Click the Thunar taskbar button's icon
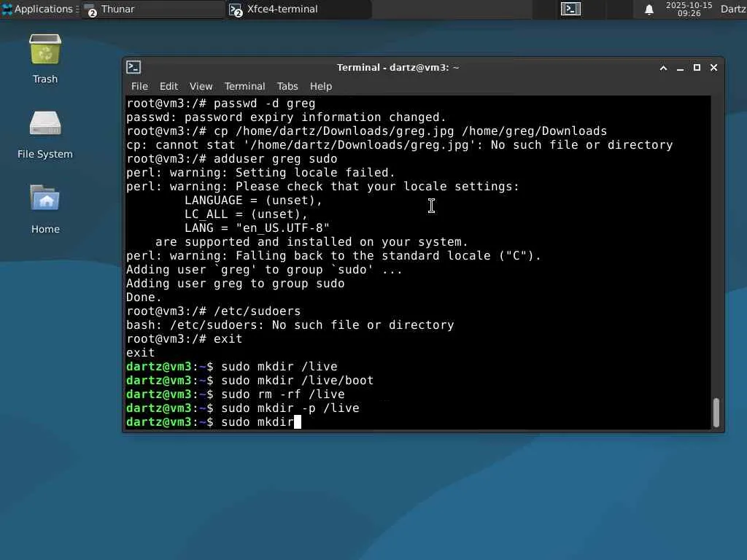This screenshot has height=560, width=747. (x=90, y=10)
